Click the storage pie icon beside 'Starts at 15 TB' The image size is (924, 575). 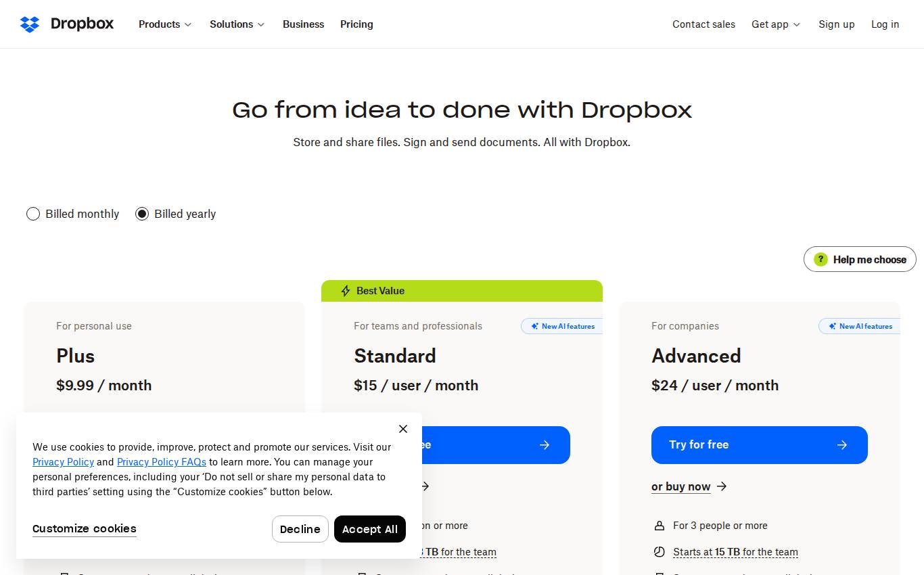(x=660, y=552)
